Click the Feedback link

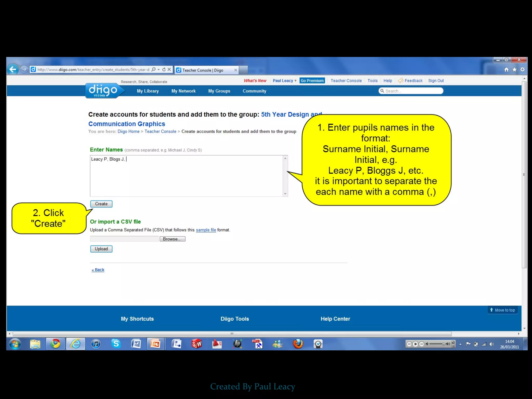click(410, 81)
